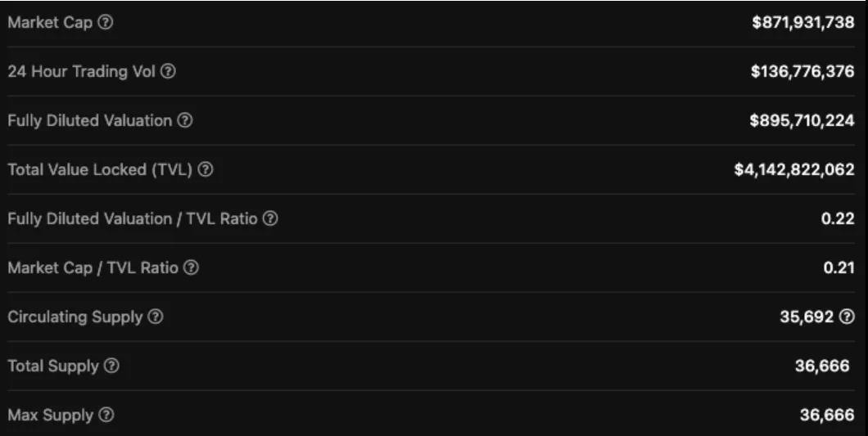Screen dimensions: 868x436
Task: Open the Total Supply help icon
Action: click(x=112, y=366)
